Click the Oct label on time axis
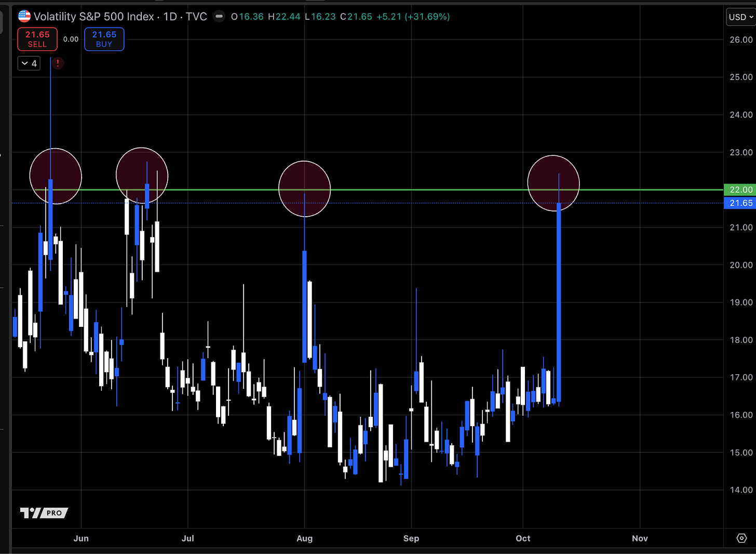The height and width of the screenshot is (554, 756). 523,538
